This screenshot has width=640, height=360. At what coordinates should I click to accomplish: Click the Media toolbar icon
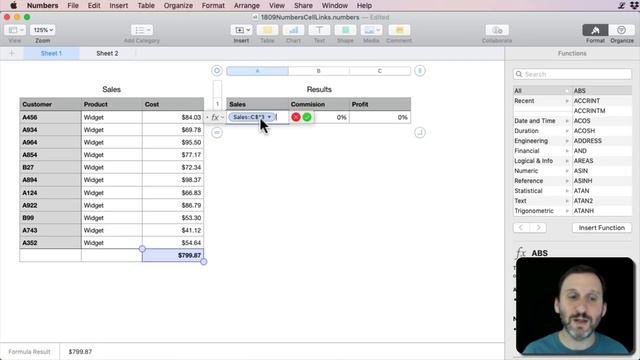(371, 30)
